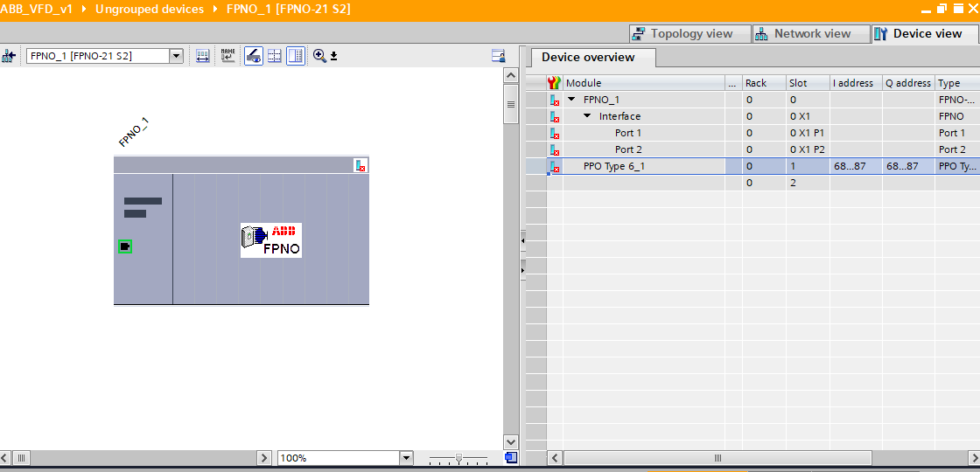Screen dimensions: 980x472
Task: Click the FPNO_1 row error status icon
Action: pyautogui.click(x=555, y=100)
